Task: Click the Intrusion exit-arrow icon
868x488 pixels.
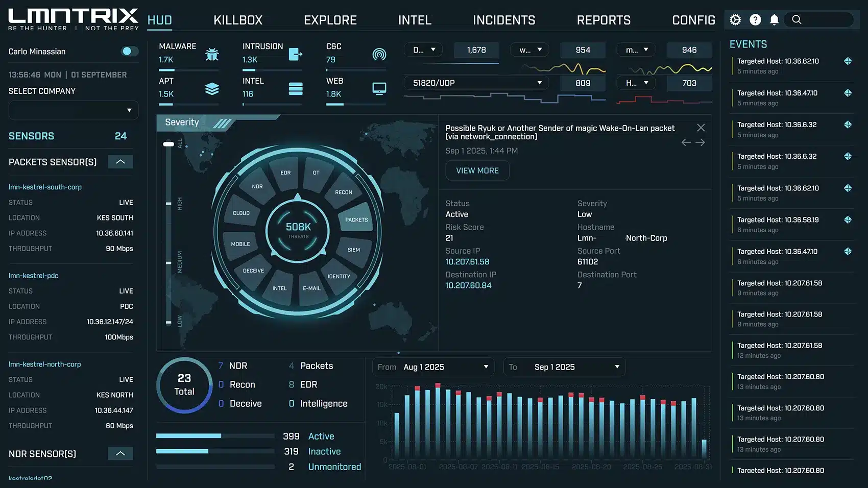Action: click(x=295, y=54)
